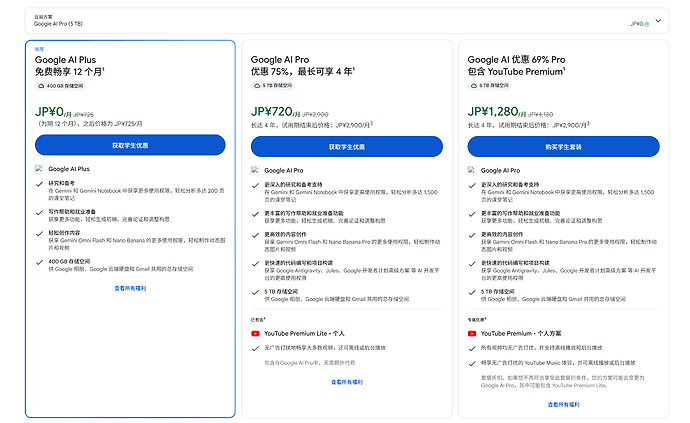The height and width of the screenshot is (423, 690).
Task: Click the 400 GB 存储空间 chip
Action: pos(61,86)
